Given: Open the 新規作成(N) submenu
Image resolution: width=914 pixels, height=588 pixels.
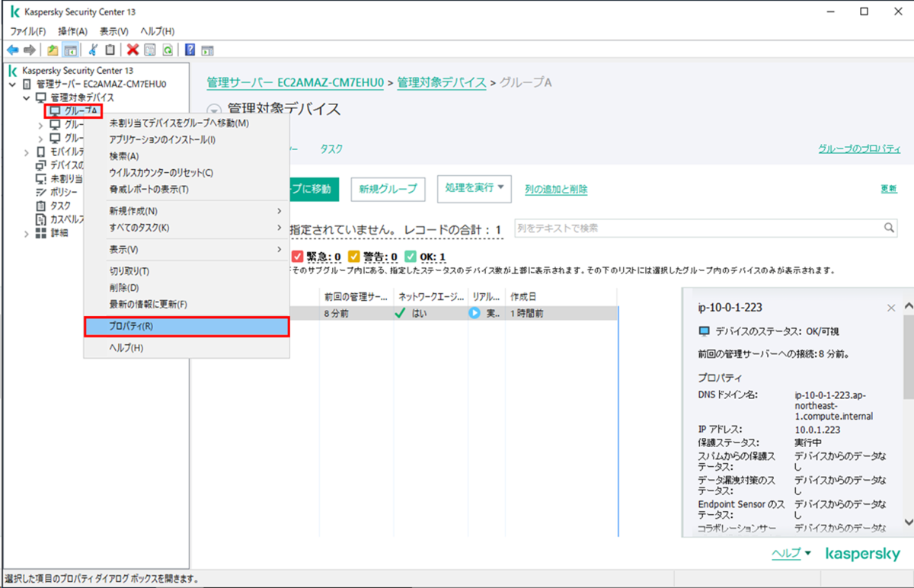Looking at the screenshot, I should point(187,211).
